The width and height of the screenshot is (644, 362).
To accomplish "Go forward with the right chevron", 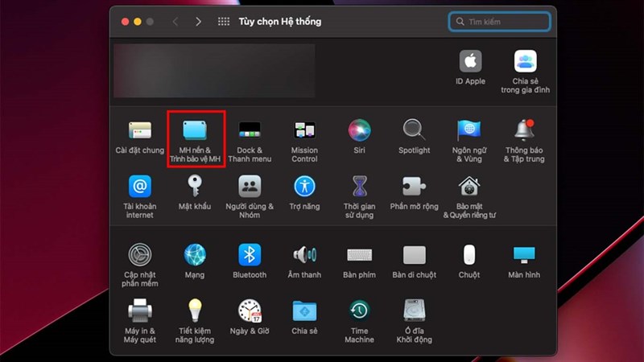I will click(x=198, y=22).
